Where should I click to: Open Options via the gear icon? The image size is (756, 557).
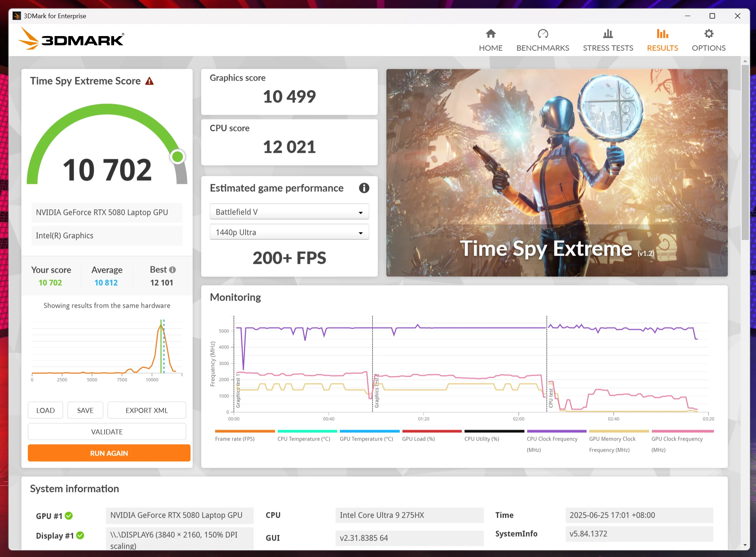coord(709,34)
